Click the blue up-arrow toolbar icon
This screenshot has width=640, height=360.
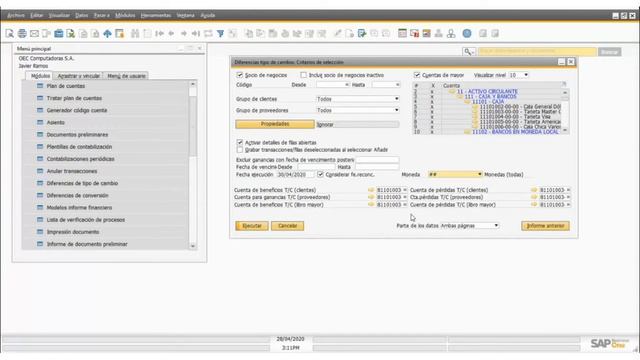tap(107, 33)
